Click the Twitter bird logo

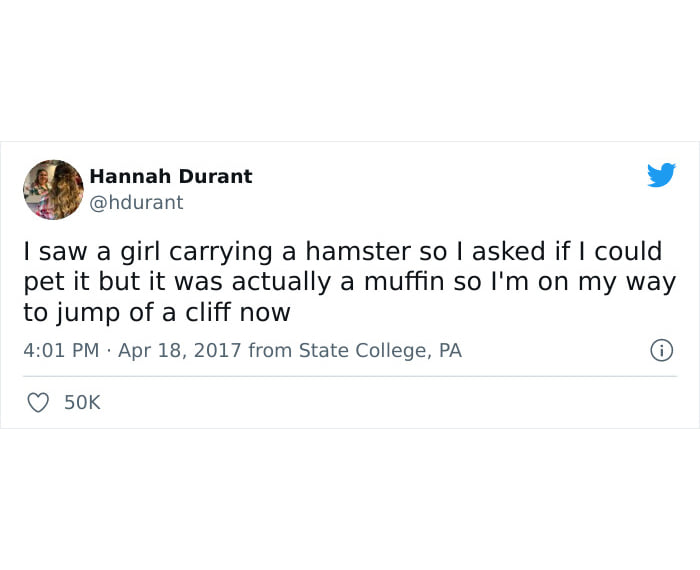661,175
